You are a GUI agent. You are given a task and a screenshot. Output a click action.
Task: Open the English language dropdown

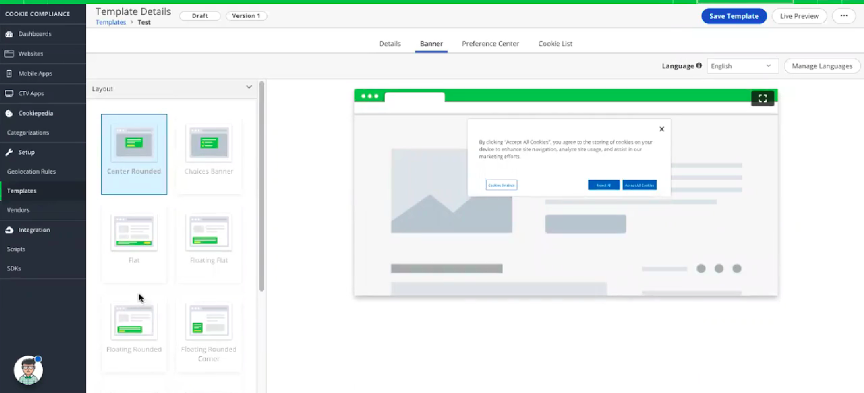point(742,66)
